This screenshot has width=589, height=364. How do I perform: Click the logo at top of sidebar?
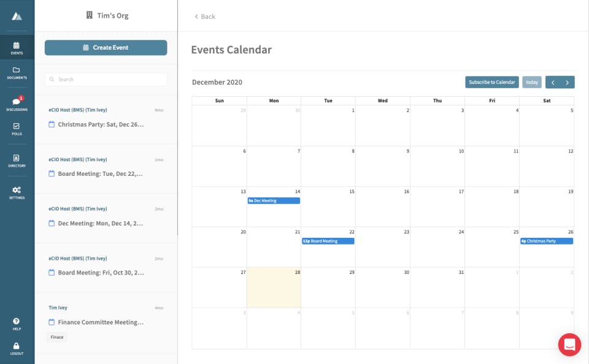(17, 16)
